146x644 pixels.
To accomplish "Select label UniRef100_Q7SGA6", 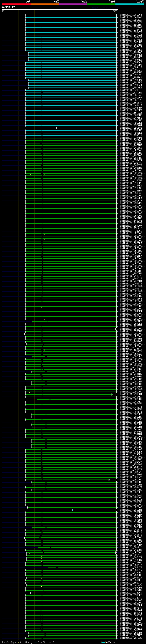I will pos(131,540).
